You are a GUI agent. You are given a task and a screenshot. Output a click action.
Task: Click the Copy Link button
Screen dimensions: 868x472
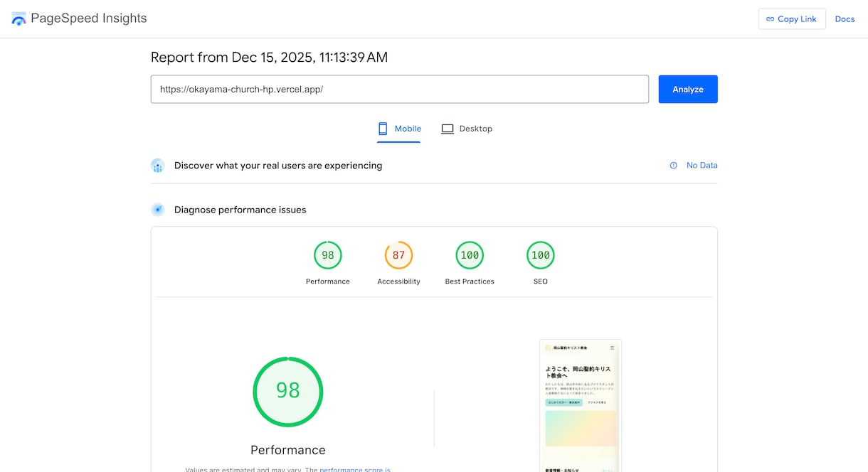(792, 19)
